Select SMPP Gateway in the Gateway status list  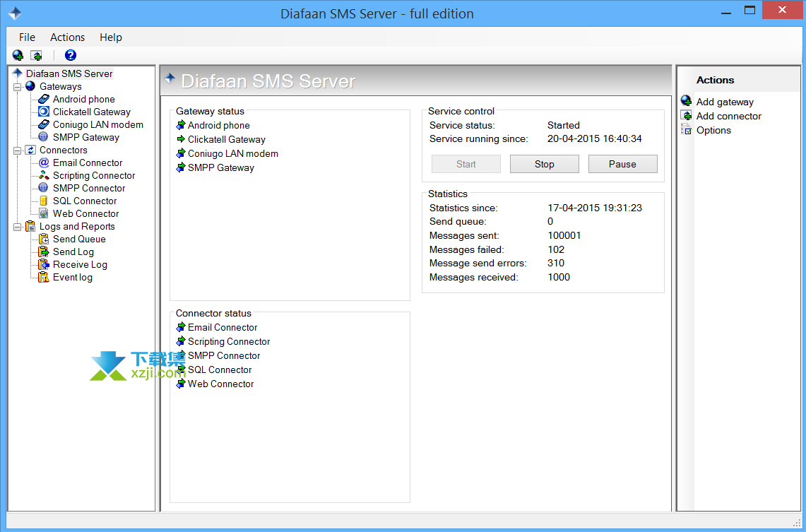coord(221,167)
